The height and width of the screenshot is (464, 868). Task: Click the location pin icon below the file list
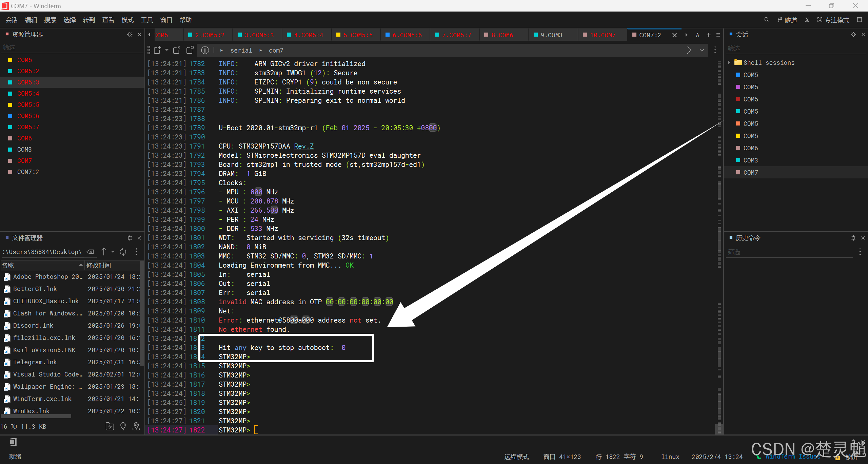[x=123, y=426]
